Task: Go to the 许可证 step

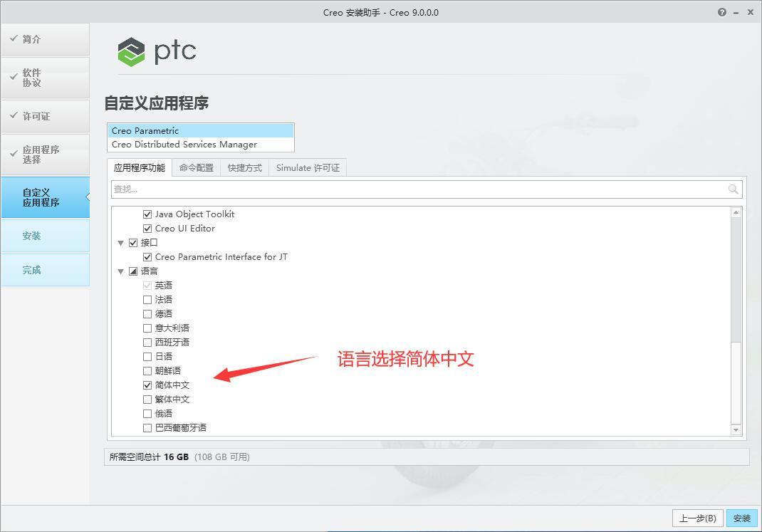Action: pos(45,116)
